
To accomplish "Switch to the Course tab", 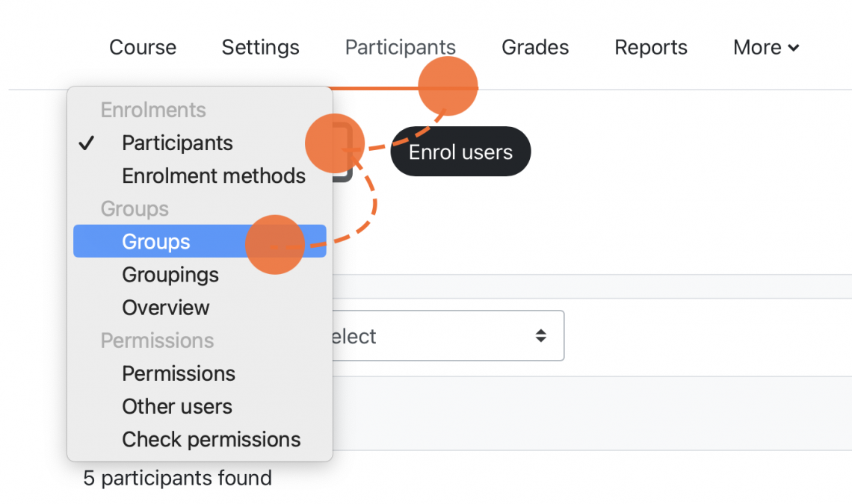I will pos(143,48).
